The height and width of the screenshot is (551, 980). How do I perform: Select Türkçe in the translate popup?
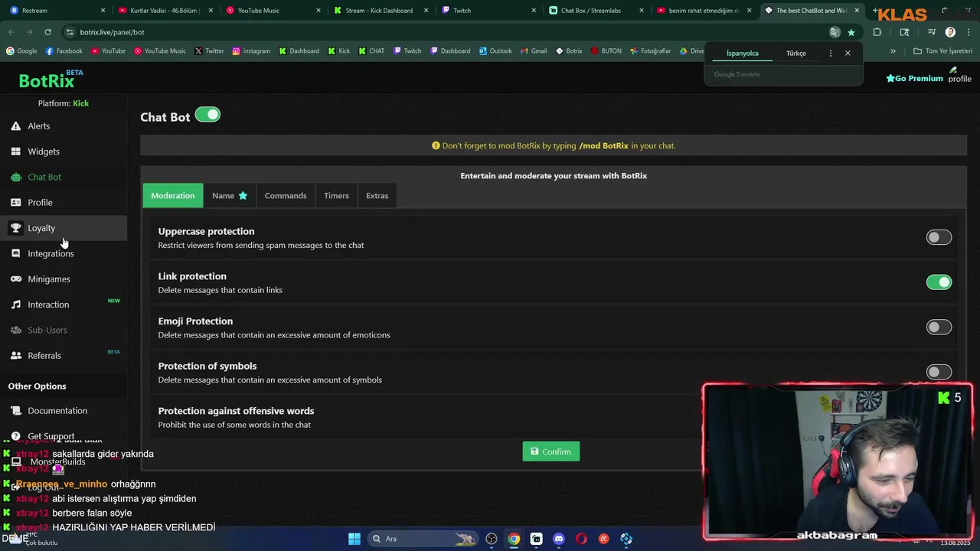pyautogui.click(x=796, y=54)
